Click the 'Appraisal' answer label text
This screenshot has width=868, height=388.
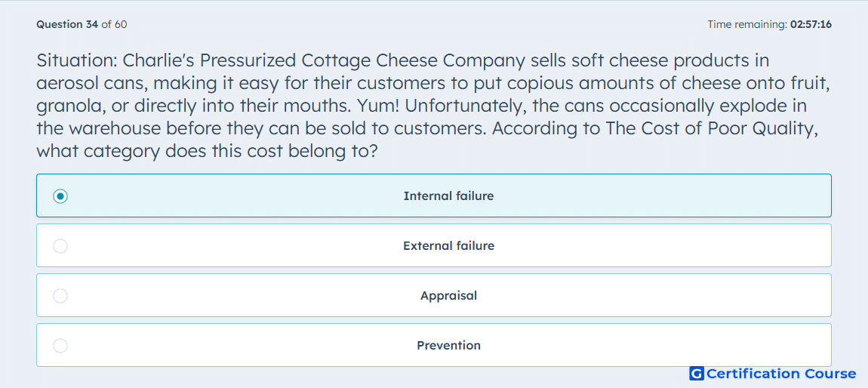448,296
